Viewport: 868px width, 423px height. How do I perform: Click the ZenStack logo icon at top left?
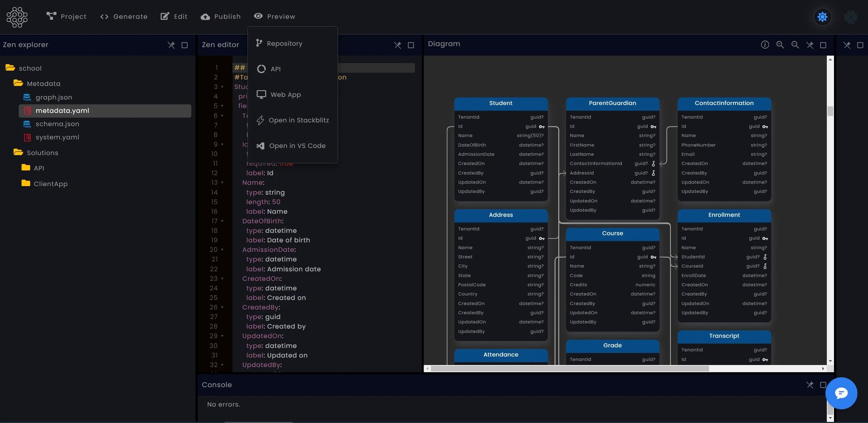[x=17, y=17]
